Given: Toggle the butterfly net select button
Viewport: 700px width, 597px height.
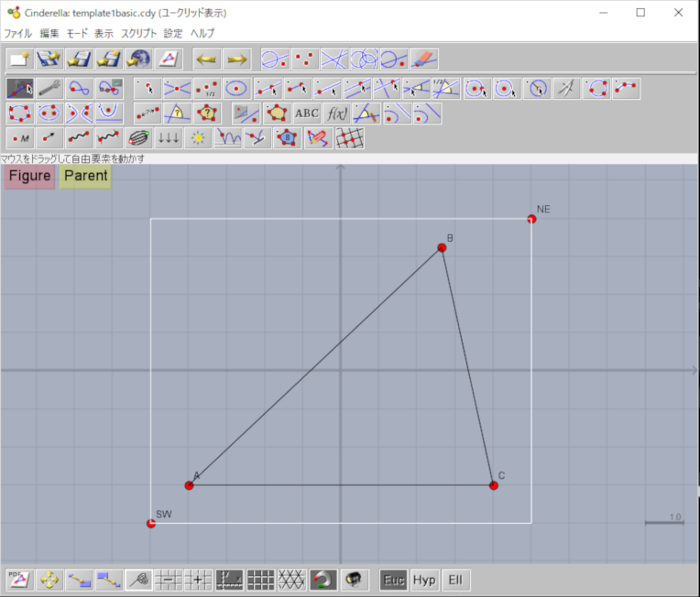Looking at the screenshot, I should click(138, 580).
